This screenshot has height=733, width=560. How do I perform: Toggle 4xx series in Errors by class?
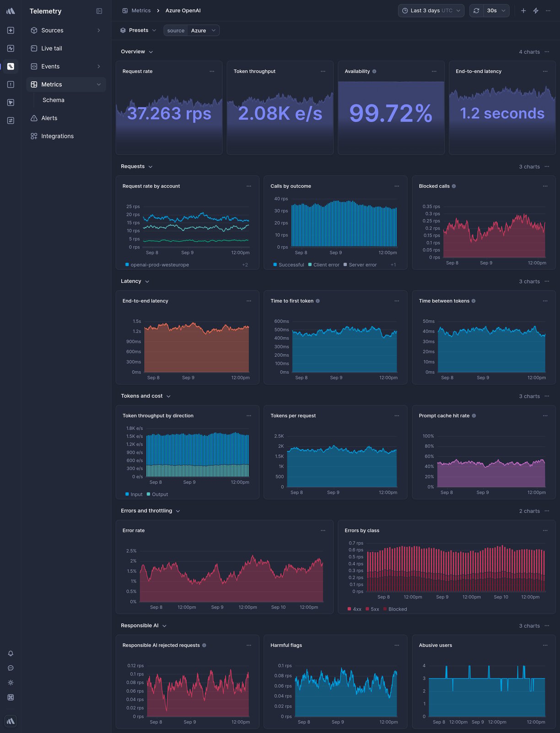coord(355,609)
